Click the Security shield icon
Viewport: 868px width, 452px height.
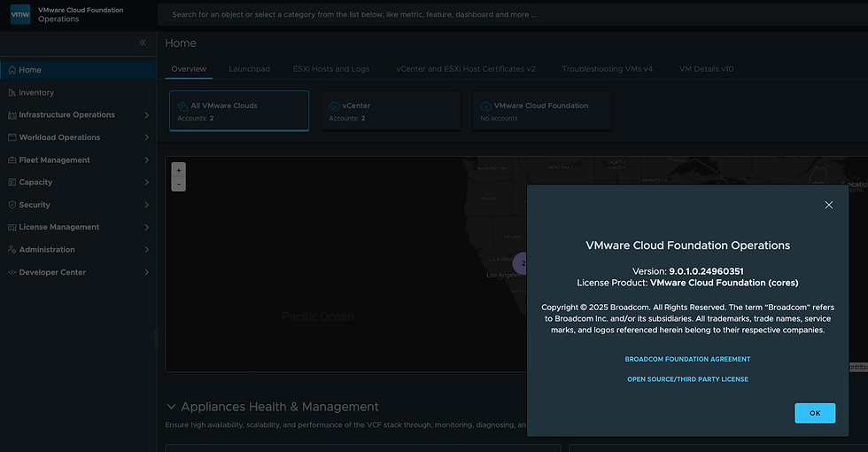pyautogui.click(x=12, y=205)
